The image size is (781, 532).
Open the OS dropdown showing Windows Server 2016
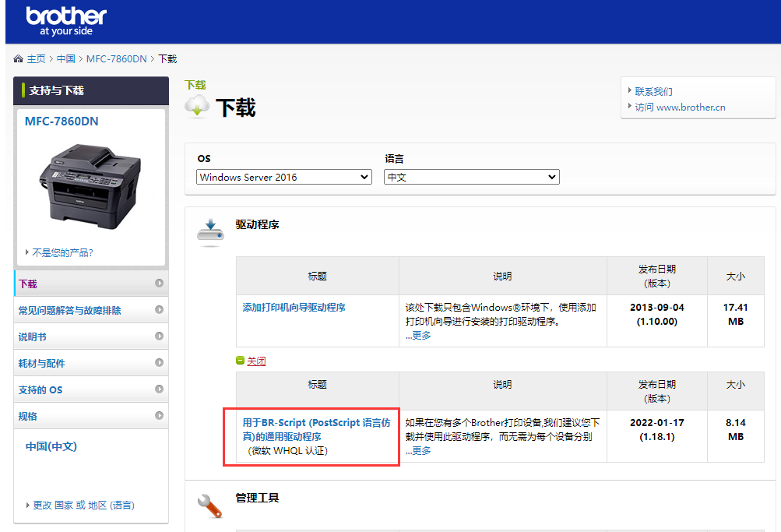(283, 178)
